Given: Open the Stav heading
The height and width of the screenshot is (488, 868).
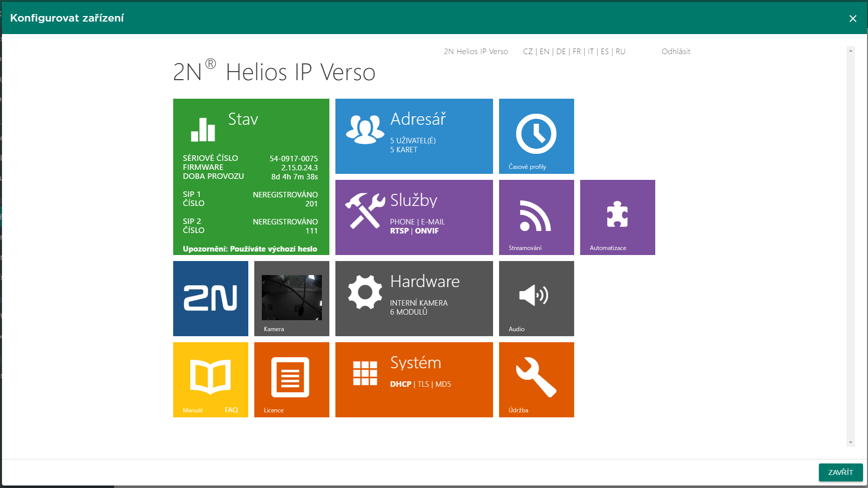Looking at the screenshot, I should click(x=243, y=119).
